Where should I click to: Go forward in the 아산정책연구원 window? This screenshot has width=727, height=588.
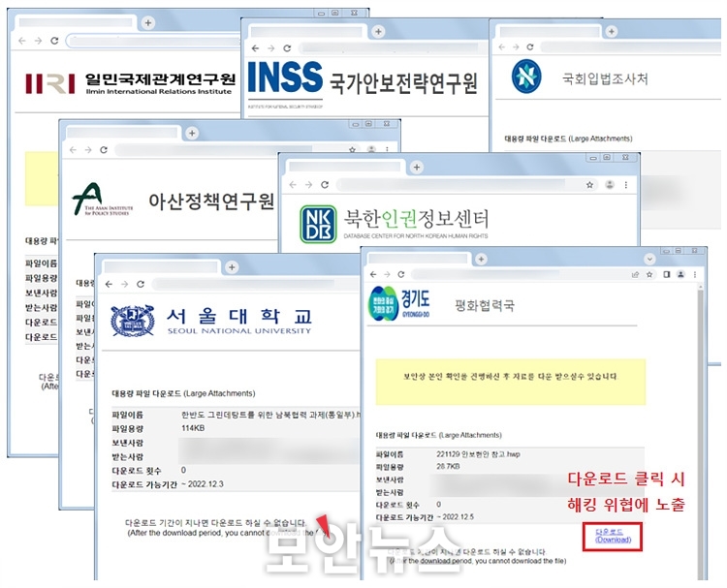(88, 150)
